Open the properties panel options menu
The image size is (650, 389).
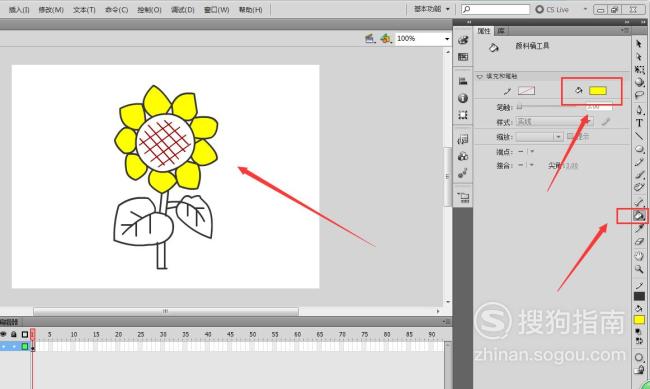pyautogui.click(x=625, y=31)
